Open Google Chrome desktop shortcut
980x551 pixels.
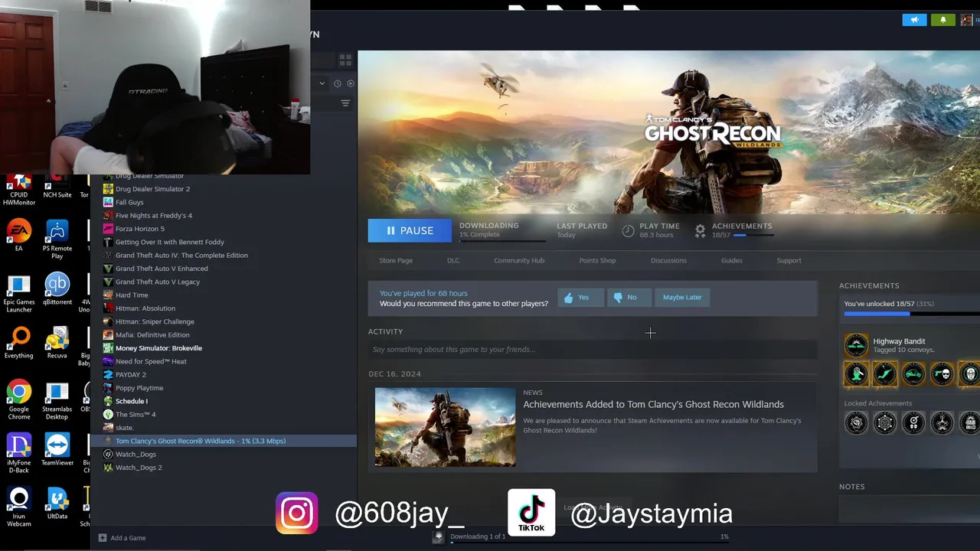coord(19,399)
